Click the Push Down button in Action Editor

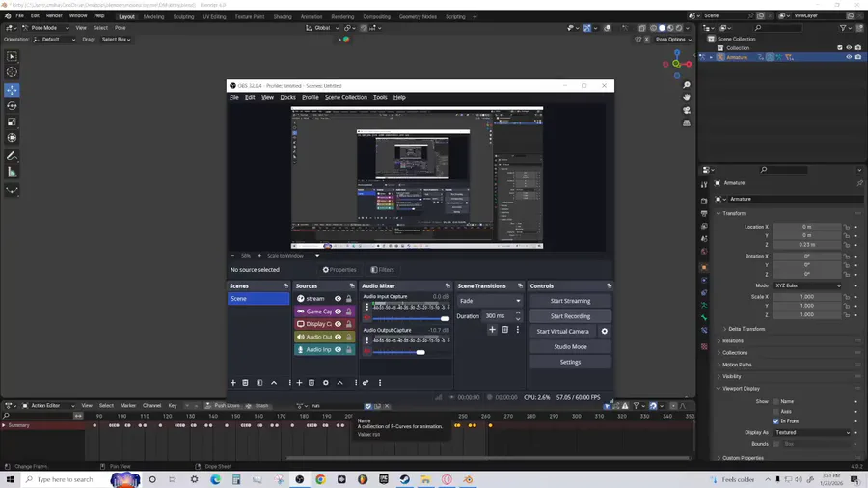[x=222, y=406]
